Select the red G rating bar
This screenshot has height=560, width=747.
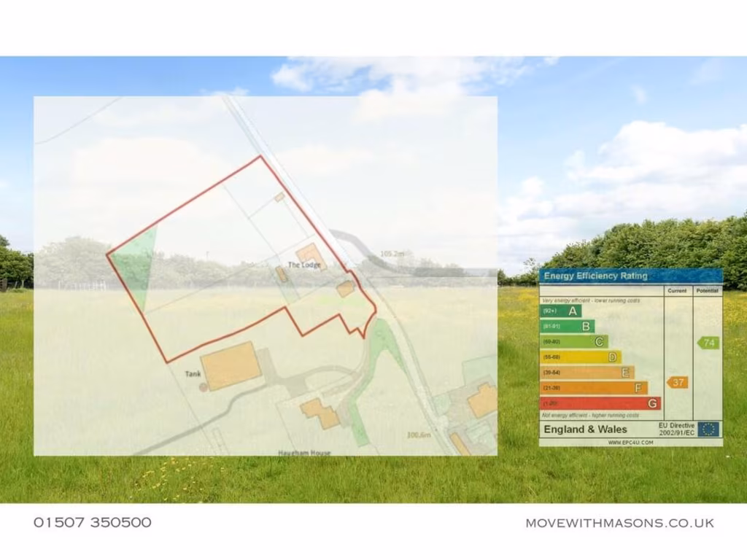(x=600, y=403)
